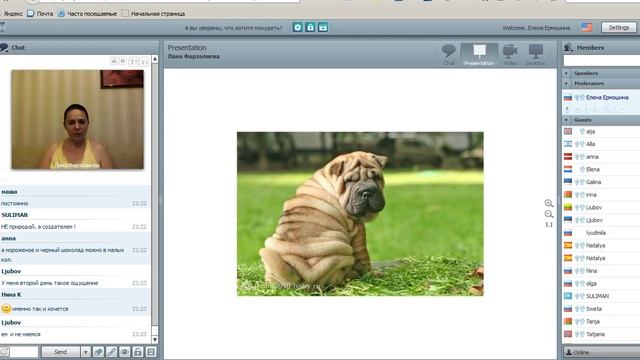Click the Send button in chat
The height and width of the screenshot is (360, 640).
tap(61, 352)
